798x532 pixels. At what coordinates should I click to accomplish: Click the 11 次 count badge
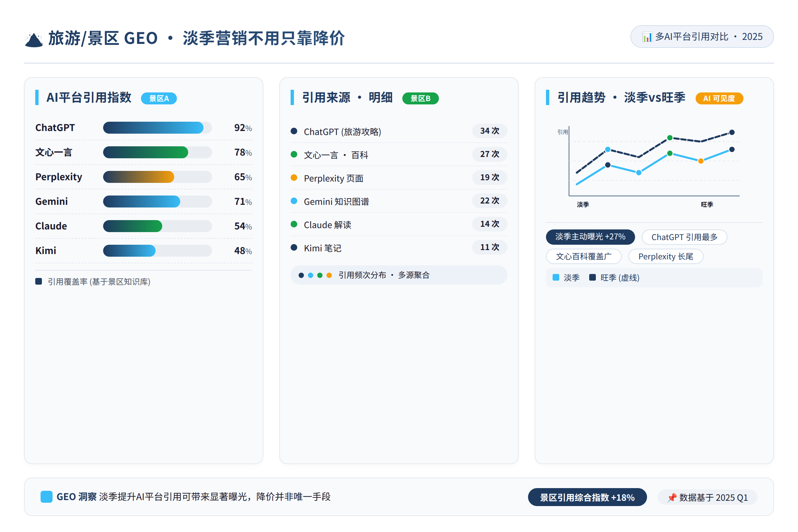click(x=489, y=247)
